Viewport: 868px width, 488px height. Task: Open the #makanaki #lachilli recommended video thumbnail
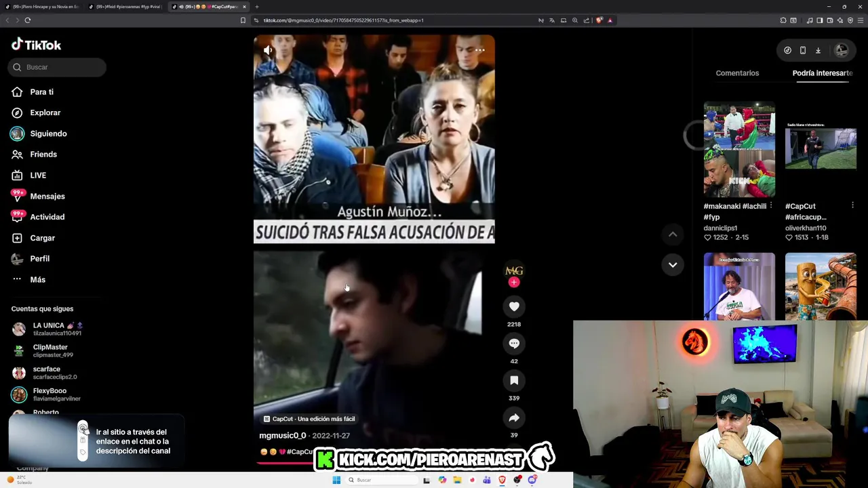(x=739, y=149)
